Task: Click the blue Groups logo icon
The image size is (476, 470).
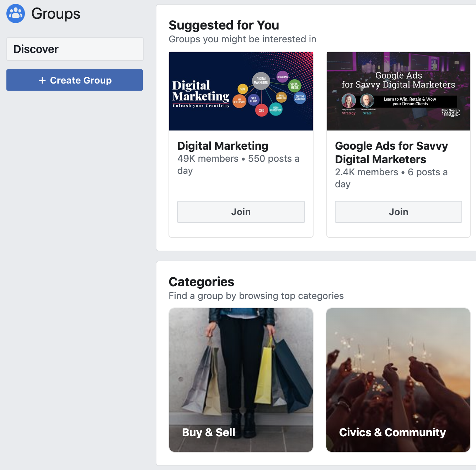Action: pos(16,14)
